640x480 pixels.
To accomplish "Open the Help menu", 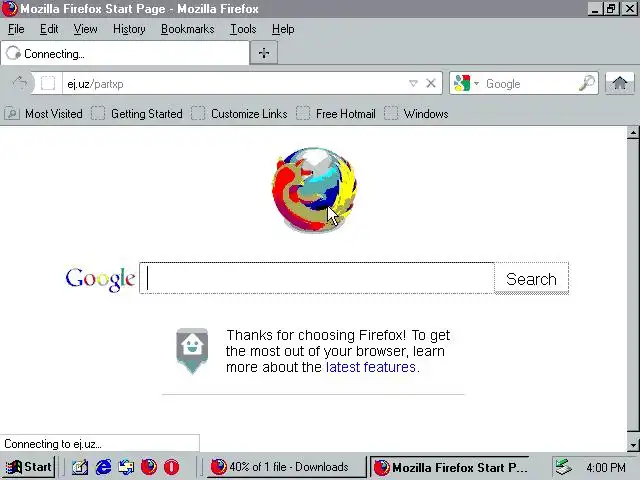I will [x=283, y=29].
